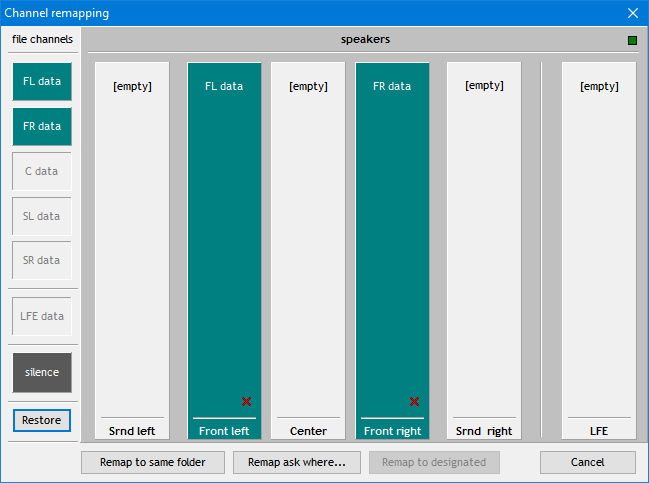Click Remap to same folder

(153, 462)
